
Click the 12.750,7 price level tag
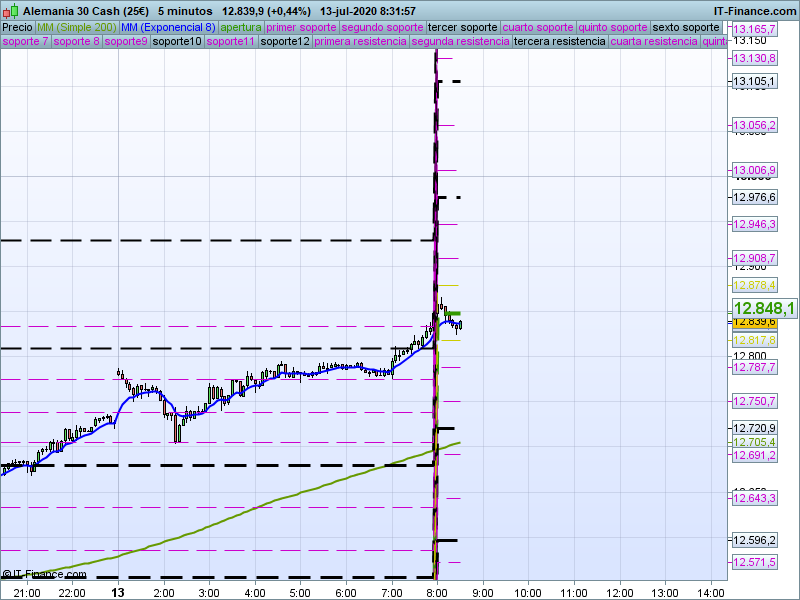tap(754, 402)
